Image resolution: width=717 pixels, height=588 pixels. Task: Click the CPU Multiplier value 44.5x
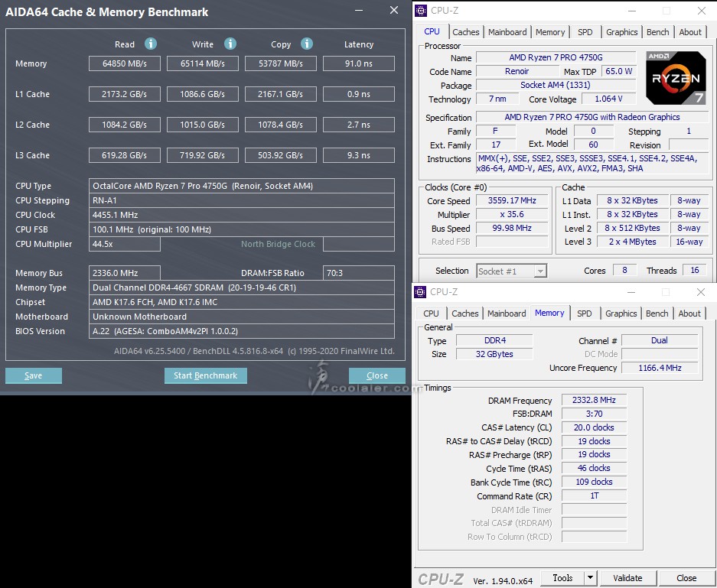125,244
